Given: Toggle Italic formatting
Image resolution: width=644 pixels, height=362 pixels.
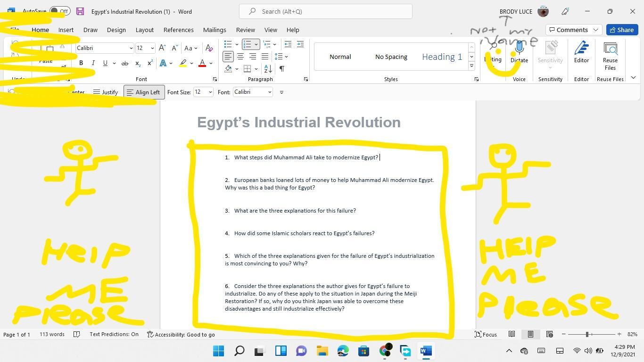Looking at the screenshot, I should (93, 63).
